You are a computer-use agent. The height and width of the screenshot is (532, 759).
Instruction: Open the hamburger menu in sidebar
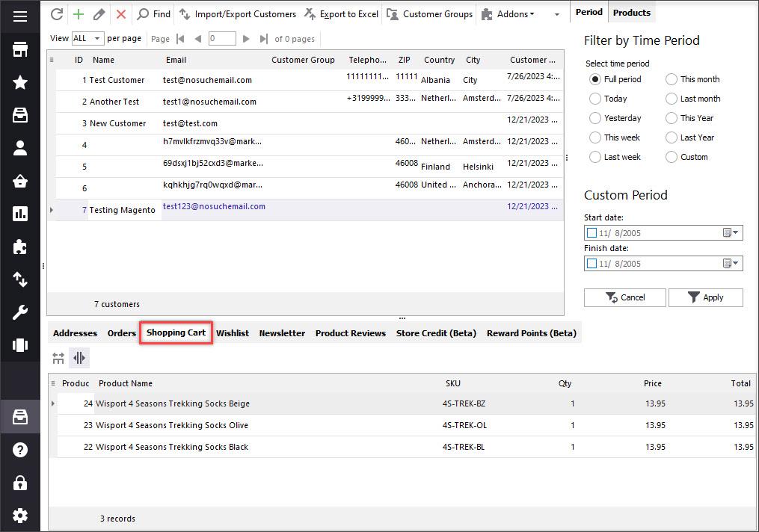pyautogui.click(x=20, y=16)
